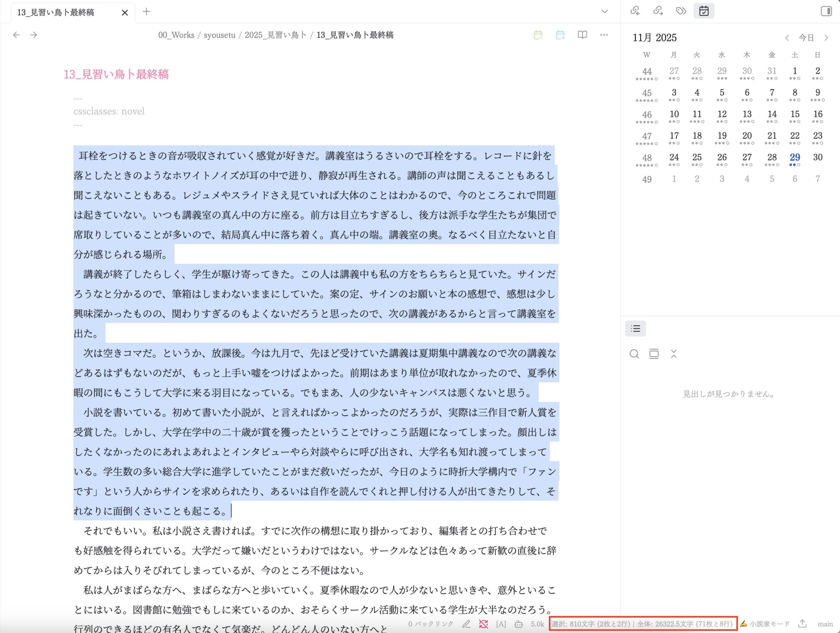Search headings via the outline magnifier icon
The image size is (840, 633).
[x=634, y=354]
